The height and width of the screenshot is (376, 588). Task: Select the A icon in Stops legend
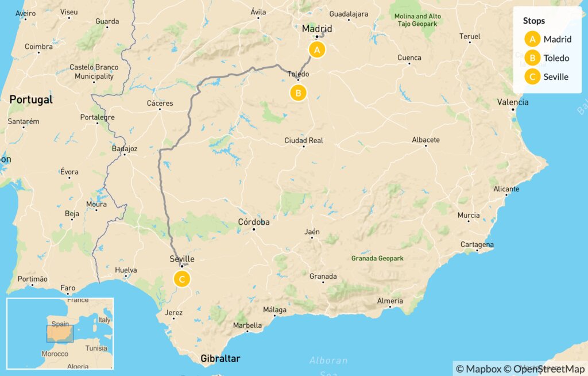coord(532,39)
